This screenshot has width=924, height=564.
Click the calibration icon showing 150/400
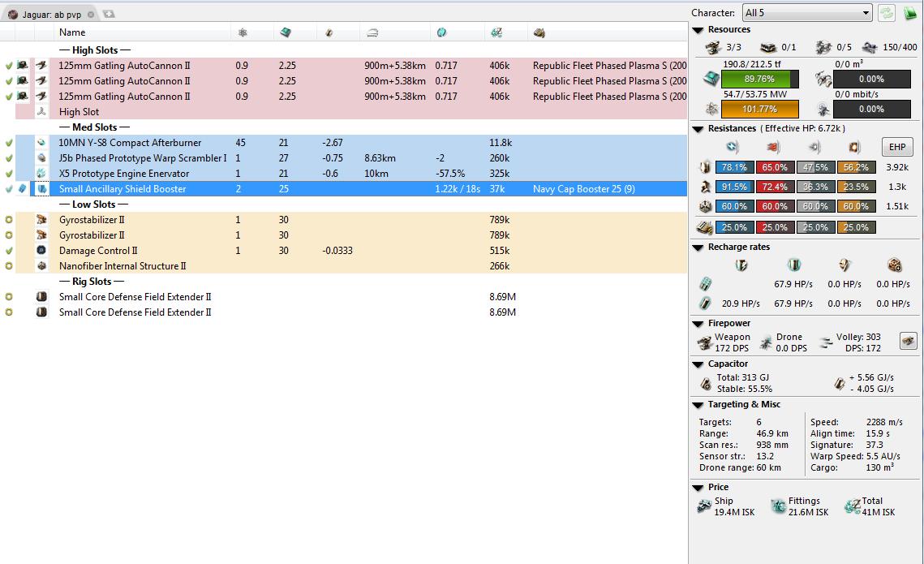[869, 47]
